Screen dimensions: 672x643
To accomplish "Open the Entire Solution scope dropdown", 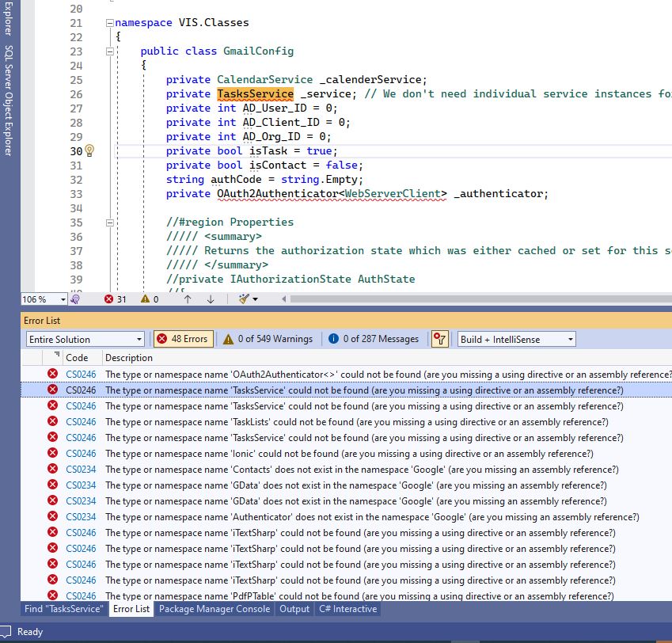I will click(x=85, y=338).
